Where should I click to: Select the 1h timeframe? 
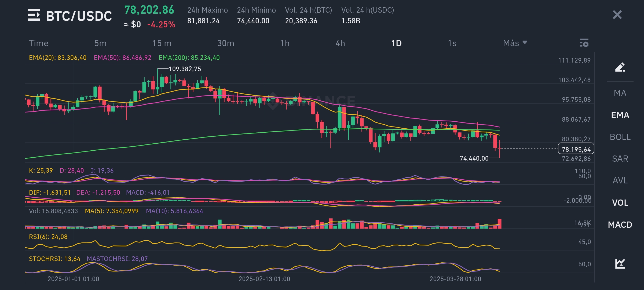[x=285, y=43]
